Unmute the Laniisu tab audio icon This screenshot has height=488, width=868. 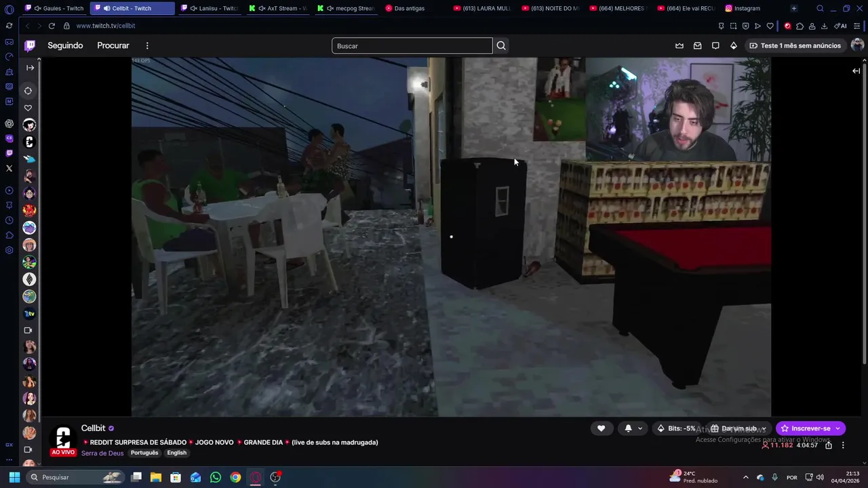click(x=194, y=8)
